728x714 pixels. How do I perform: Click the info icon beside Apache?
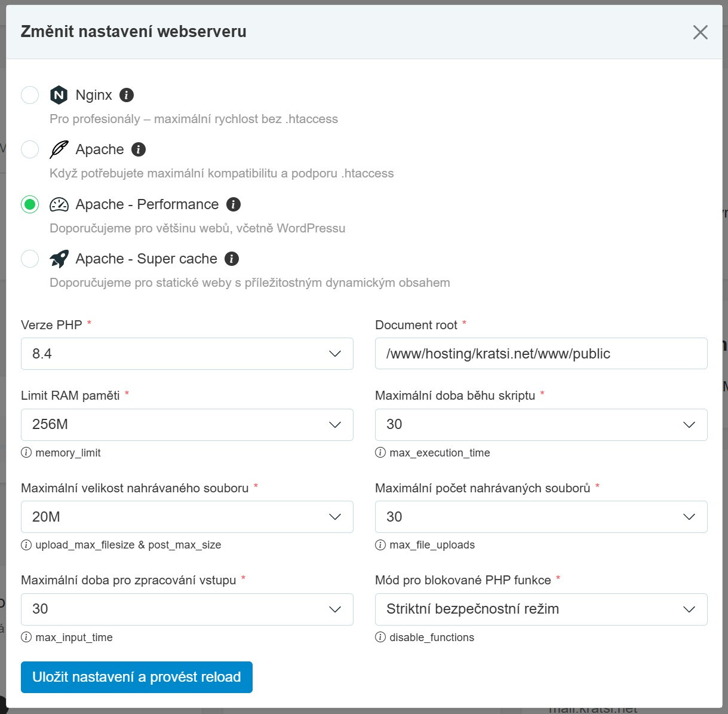[x=139, y=149]
